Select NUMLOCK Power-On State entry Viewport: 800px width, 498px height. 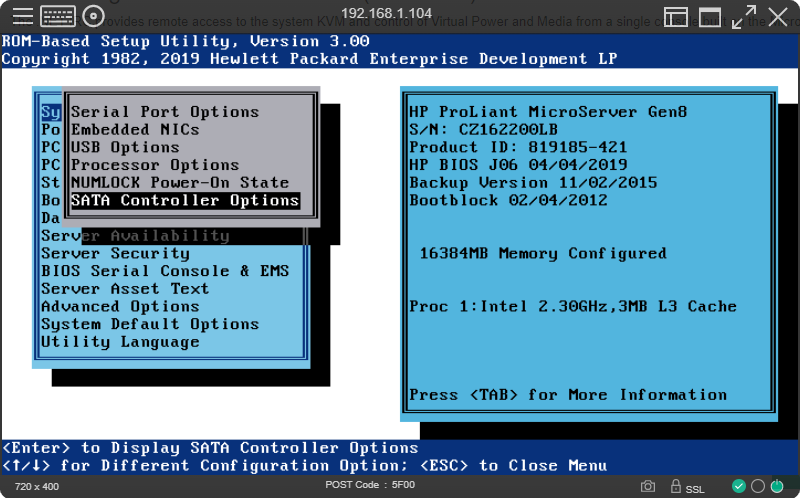180,183
